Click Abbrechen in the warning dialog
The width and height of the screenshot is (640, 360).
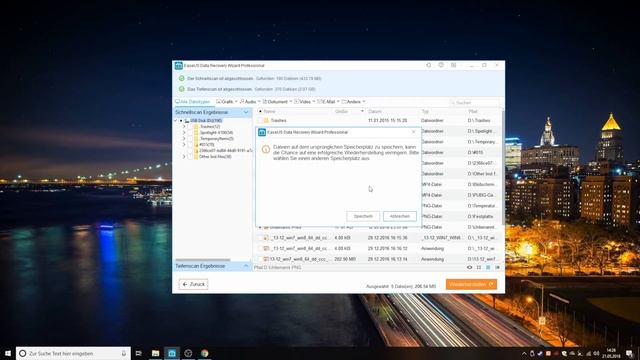point(400,216)
